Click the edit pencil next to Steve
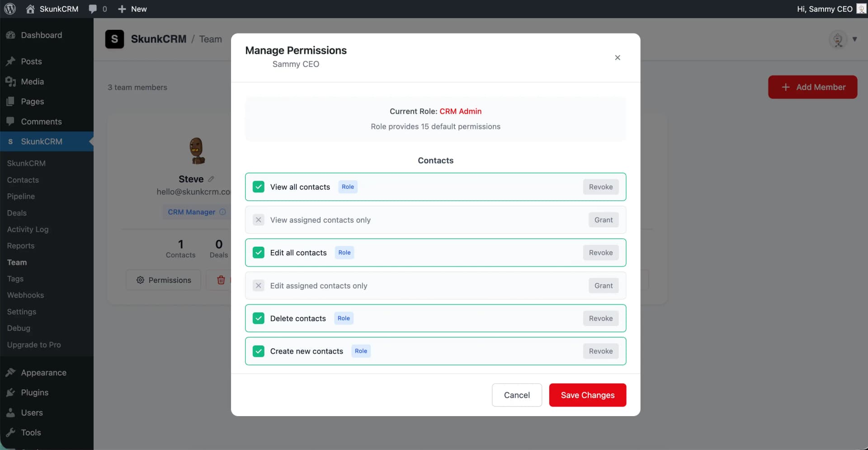Screen dimensions: 868x450 pos(211,178)
